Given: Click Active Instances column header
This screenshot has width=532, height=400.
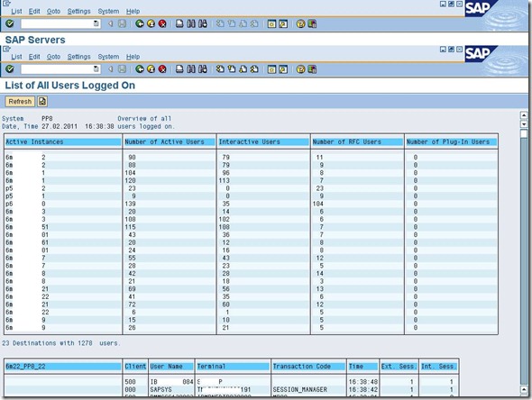Looking at the screenshot, I should [63, 141].
